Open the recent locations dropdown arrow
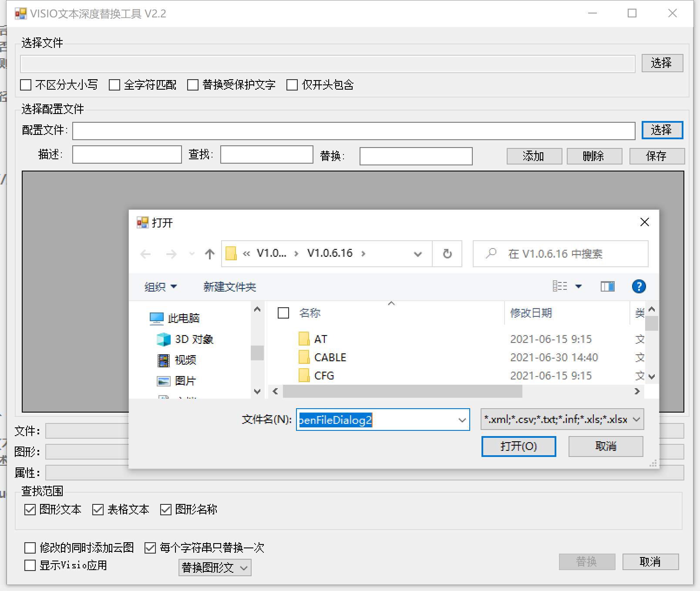This screenshot has height=591, width=700. [x=192, y=254]
